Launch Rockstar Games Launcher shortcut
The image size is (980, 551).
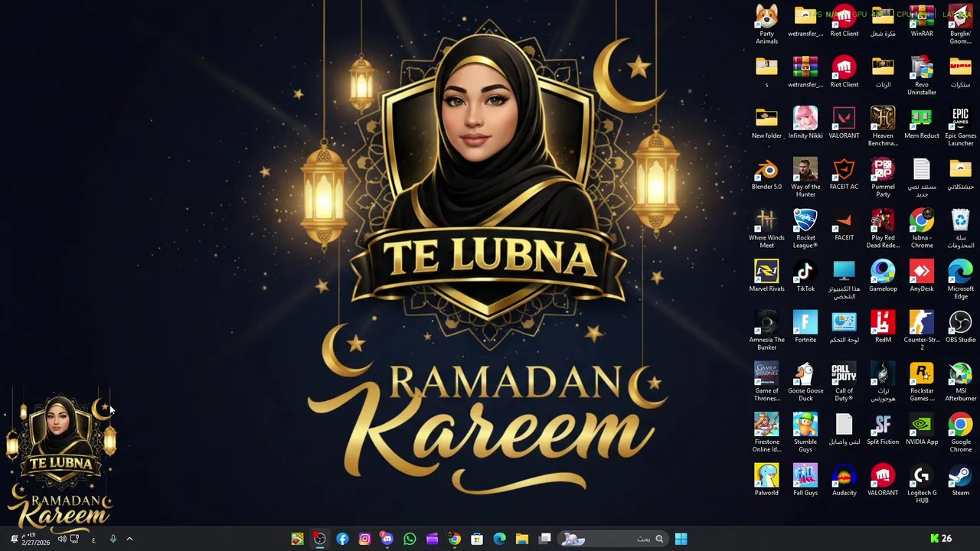(922, 382)
